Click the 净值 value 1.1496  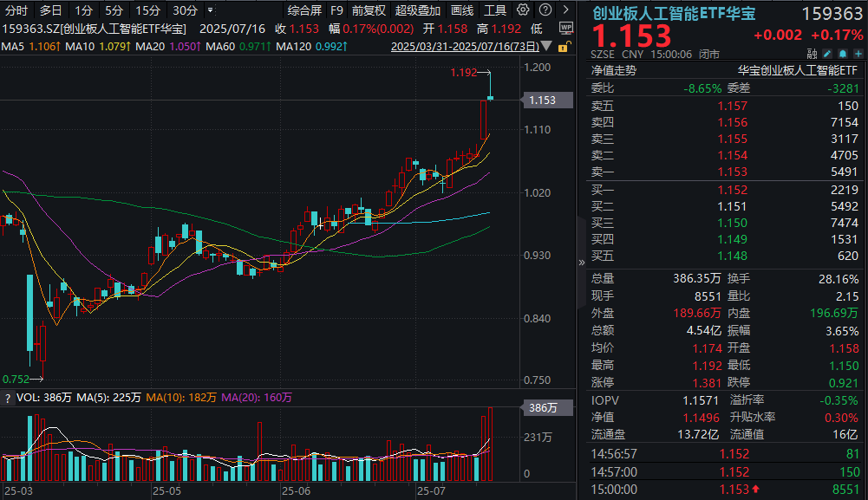(702, 418)
